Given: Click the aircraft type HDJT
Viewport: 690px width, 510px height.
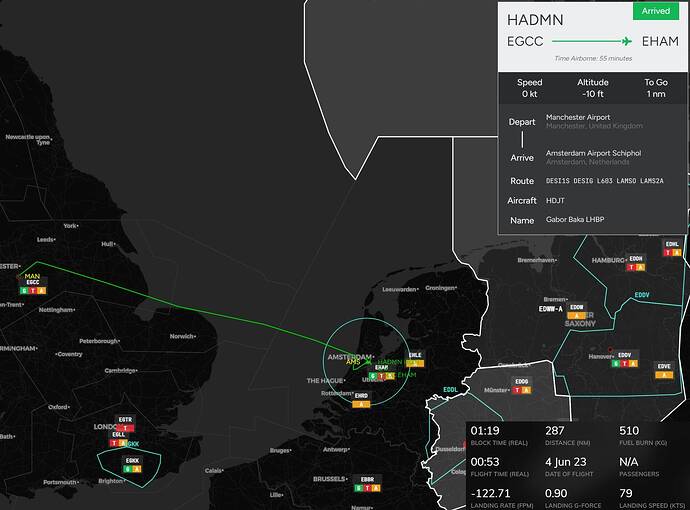Looking at the screenshot, I should point(555,201).
